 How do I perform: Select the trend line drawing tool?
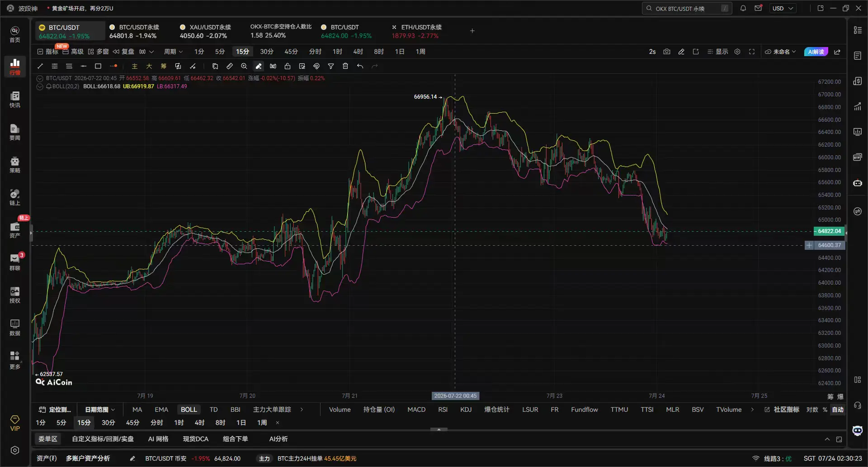pyautogui.click(x=40, y=66)
